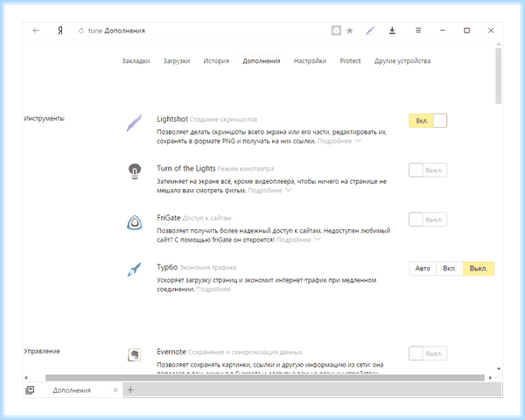Click scroll left arrow of horizontal scrollbar
525x420 pixels.
26,377
